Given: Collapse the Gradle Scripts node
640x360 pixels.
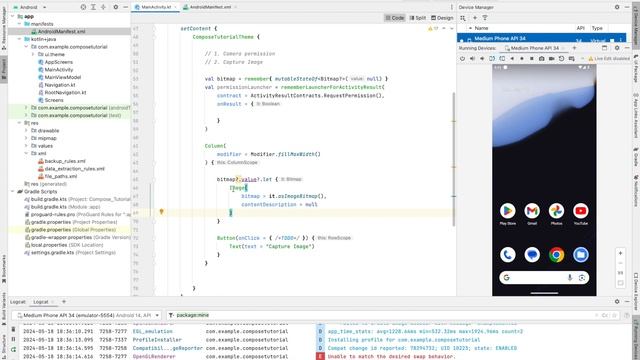Looking at the screenshot, I should coord(13,191).
